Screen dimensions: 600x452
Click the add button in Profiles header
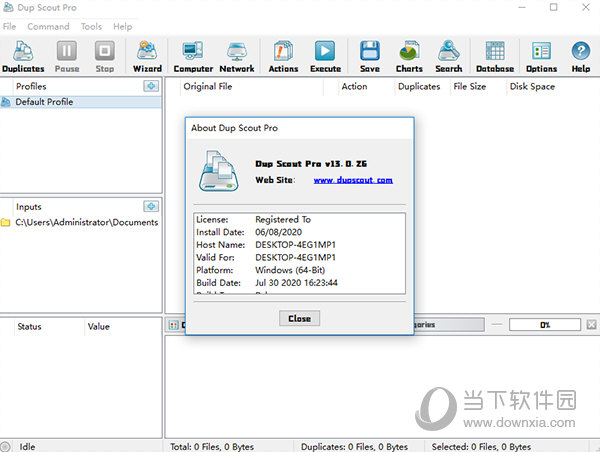[151, 86]
